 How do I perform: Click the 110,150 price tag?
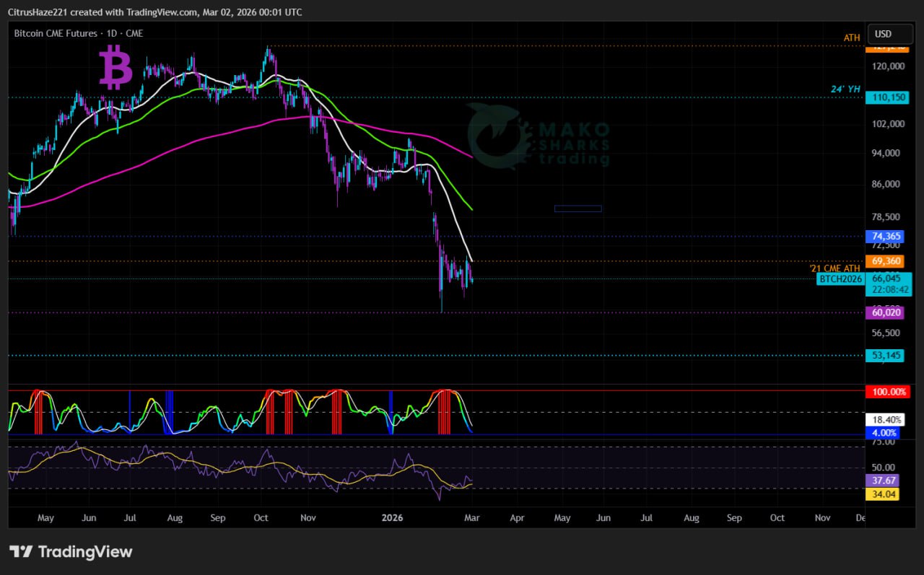coord(884,97)
